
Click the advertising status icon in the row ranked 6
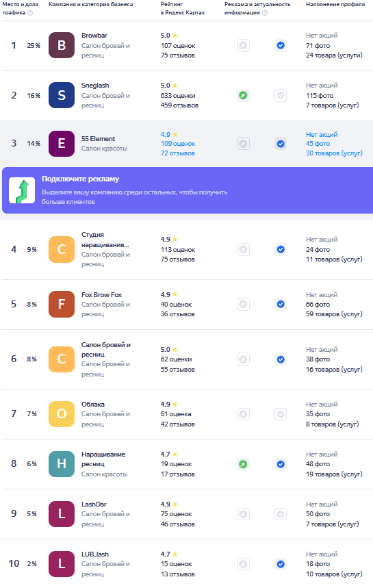point(243,359)
